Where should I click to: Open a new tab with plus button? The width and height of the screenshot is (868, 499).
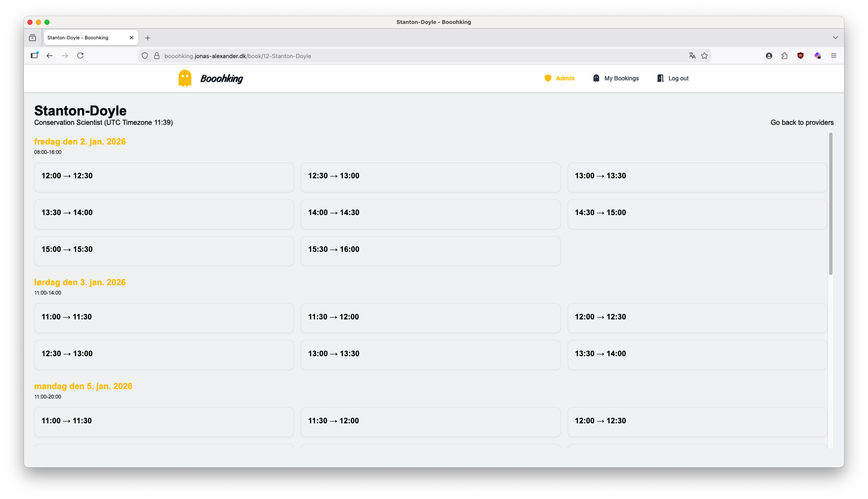click(147, 38)
